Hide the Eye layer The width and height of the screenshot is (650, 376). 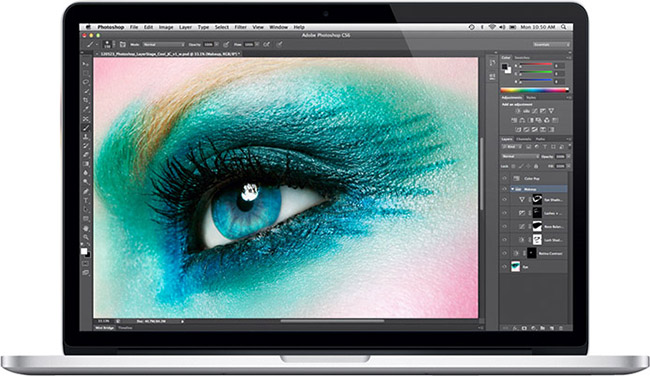pos(504,267)
